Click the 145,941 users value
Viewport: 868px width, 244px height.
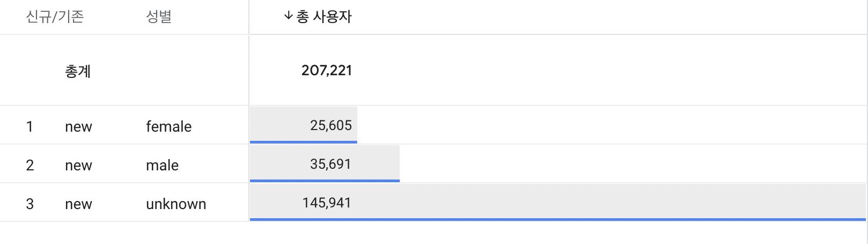coord(326,203)
